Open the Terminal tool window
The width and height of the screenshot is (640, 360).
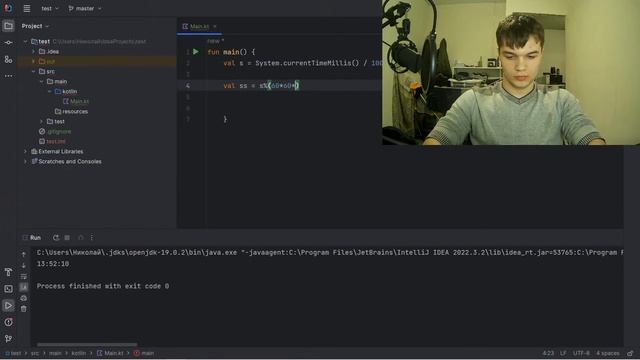8,289
